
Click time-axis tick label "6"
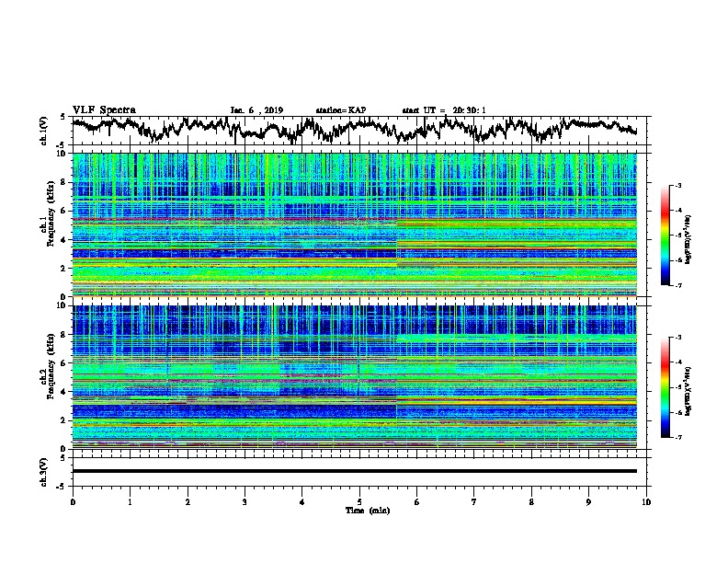[x=417, y=502]
